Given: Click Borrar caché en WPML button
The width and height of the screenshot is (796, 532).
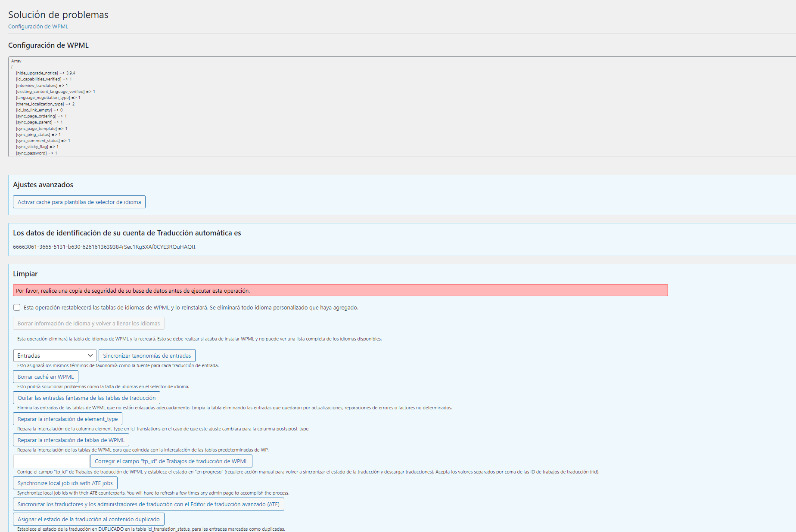Looking at the screenshot, I should click(46, 377).
